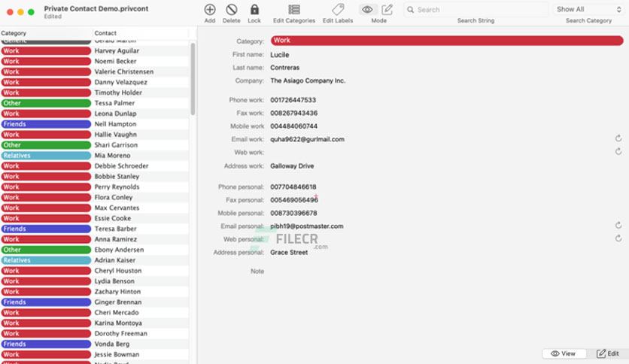Click the magnifier icon in the search field
Viewport: 629px width, 364px height.
pyautogui.click(x=410, y=10)
